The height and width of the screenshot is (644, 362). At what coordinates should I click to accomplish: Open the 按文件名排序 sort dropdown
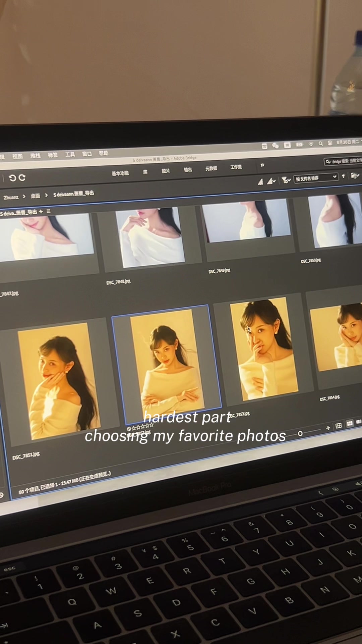pyautogui.click(x=316, y=178)
